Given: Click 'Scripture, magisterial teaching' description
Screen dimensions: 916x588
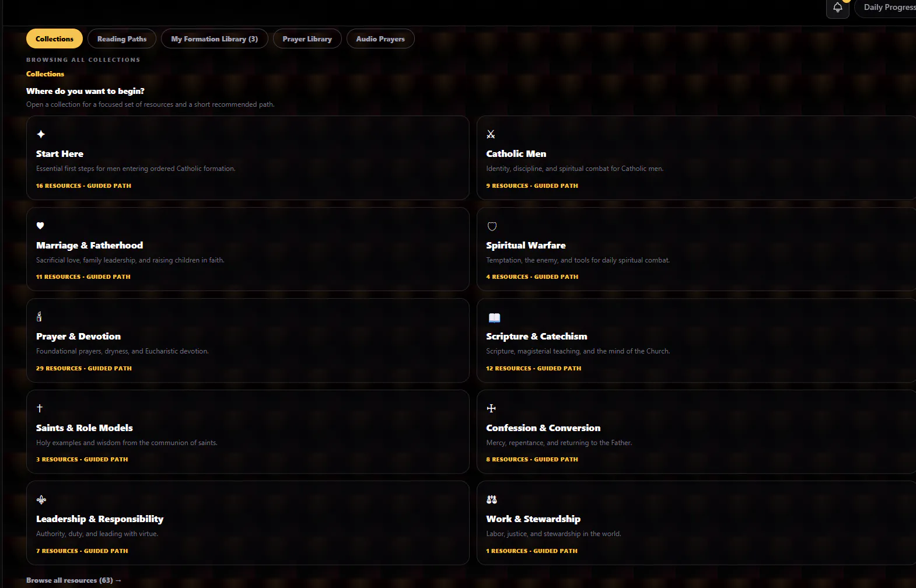Looking at the screenshot, I should [578, 351].
